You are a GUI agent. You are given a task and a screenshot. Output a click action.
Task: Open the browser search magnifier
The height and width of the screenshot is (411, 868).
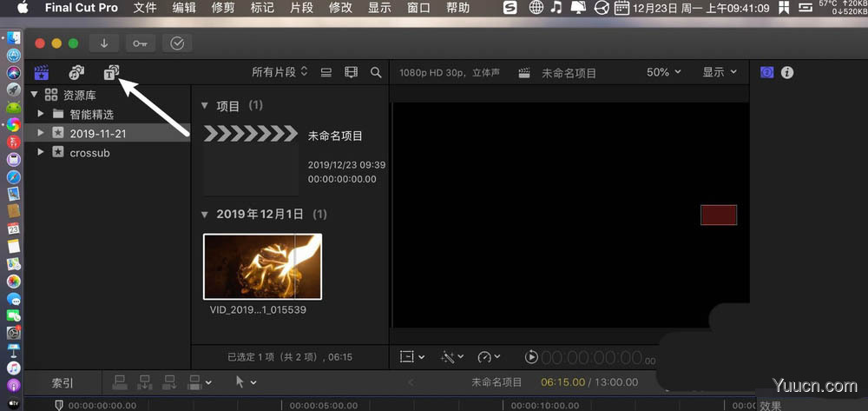[376, 73]
